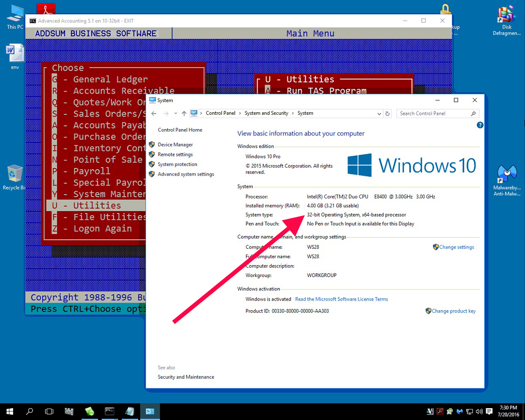Select Utilities in the Choose menu

[96, 206]
